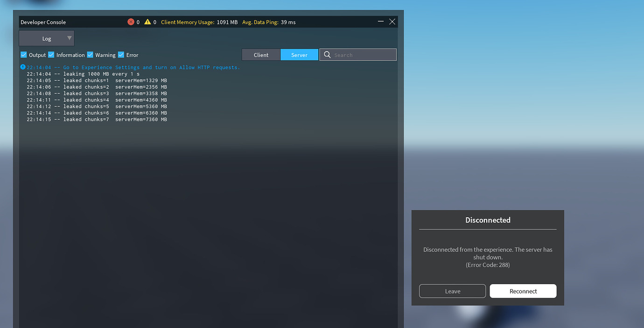The height and width of the screenshot is (328, 644).
Task: Click the 'Error Code: 288' text
Action: pyautogui.click(x=488, y=265)
